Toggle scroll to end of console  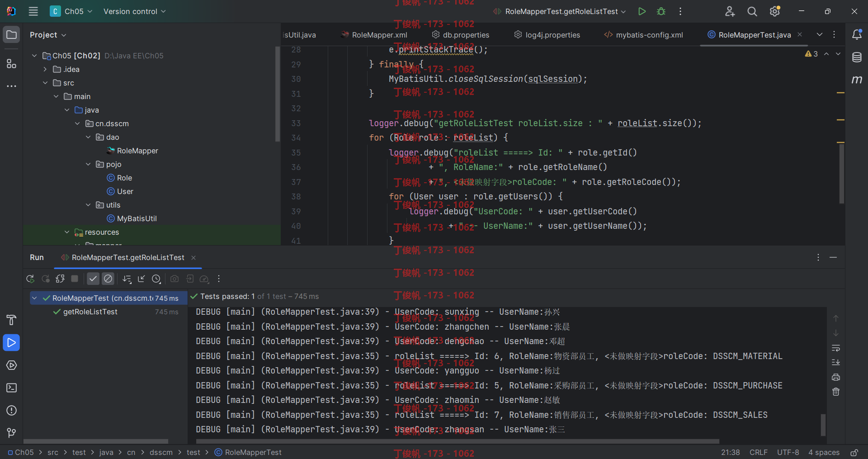pos(836,363)
